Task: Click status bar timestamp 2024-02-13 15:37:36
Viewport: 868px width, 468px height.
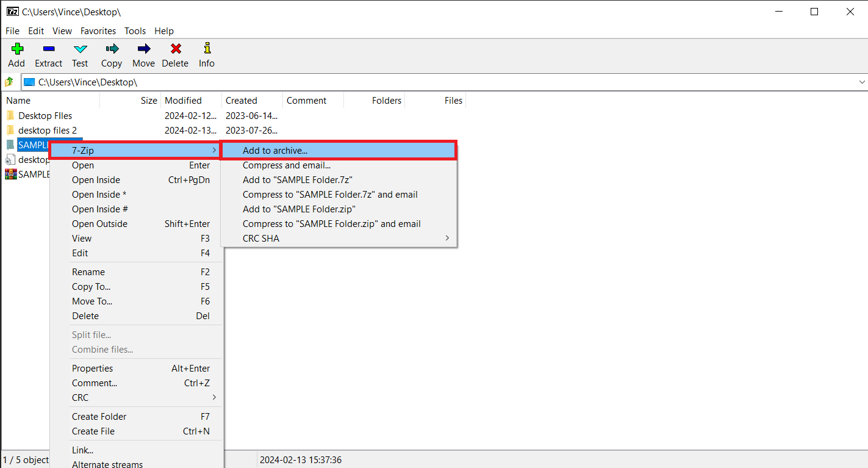Action: click(x=301, y=460)
